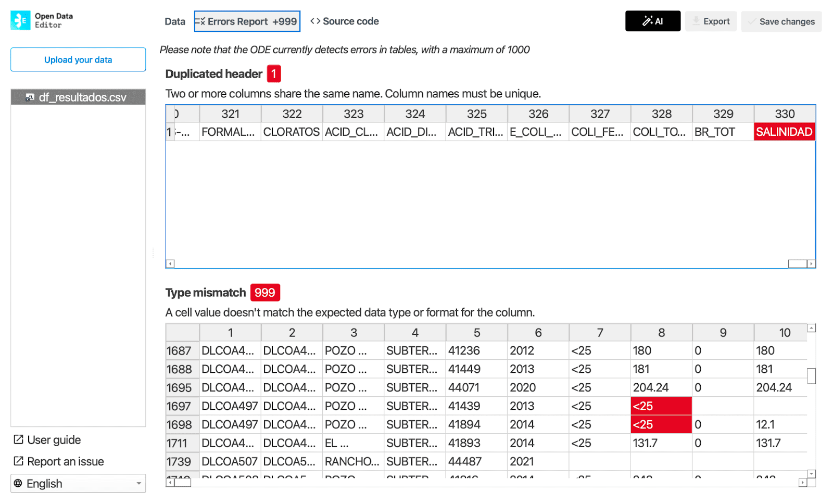The height and width of the screenshot is (504, 833).
Task: Click the Export download icon
Action: click(696, 21)
